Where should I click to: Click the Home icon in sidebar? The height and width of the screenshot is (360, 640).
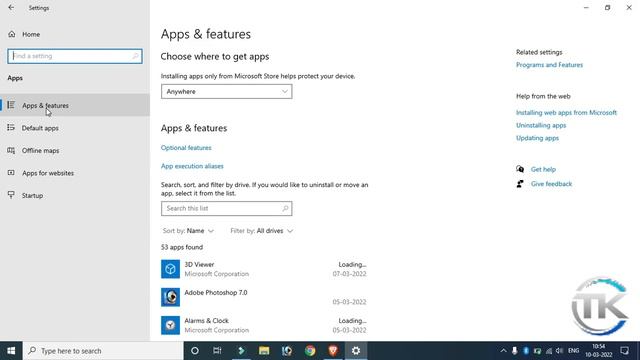(x=12, y=34)
